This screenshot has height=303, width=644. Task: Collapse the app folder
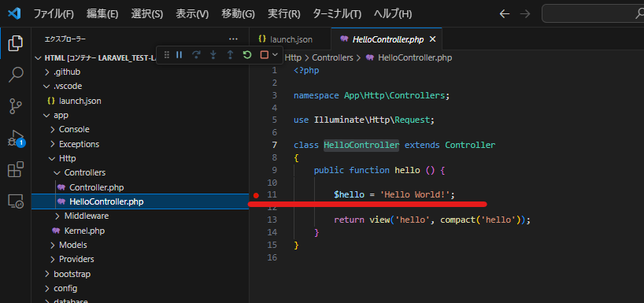(140, 116)
